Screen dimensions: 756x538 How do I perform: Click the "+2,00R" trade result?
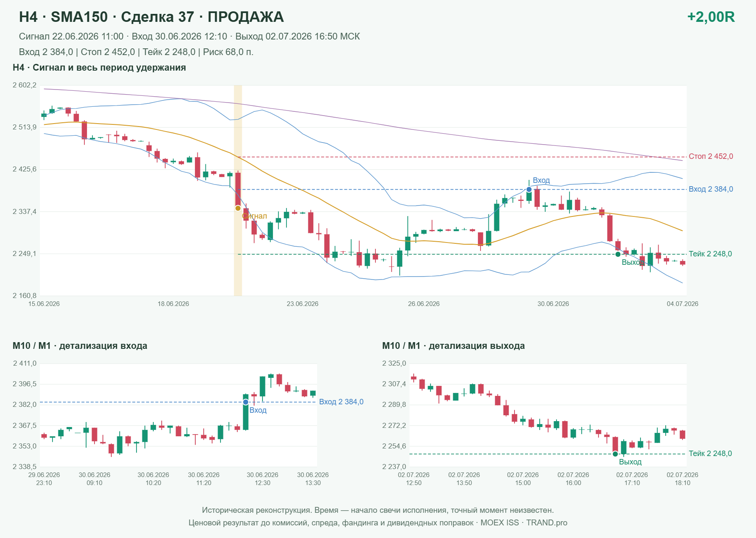[711, 17]
